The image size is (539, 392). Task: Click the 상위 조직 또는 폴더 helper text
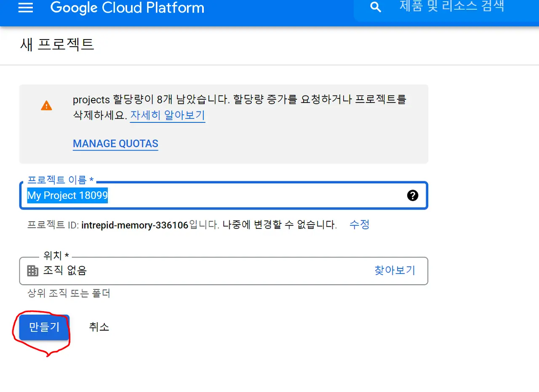coord(69,294)
